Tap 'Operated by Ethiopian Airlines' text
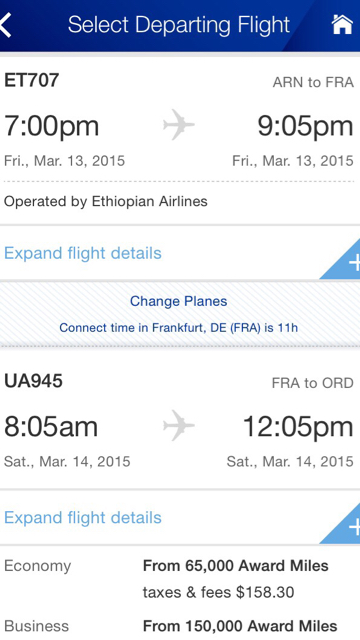The image size is (360, 640). 106,201
